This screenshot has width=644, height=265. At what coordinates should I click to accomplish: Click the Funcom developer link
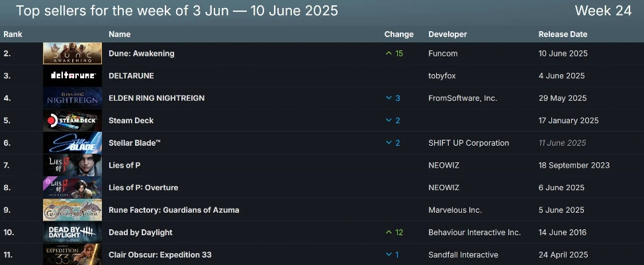click(443, 54)
